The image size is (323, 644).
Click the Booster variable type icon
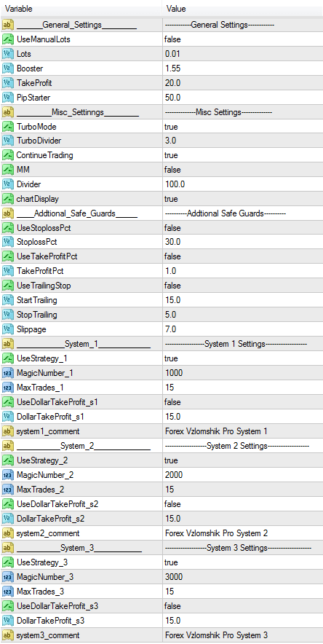(x=8, y=68)
